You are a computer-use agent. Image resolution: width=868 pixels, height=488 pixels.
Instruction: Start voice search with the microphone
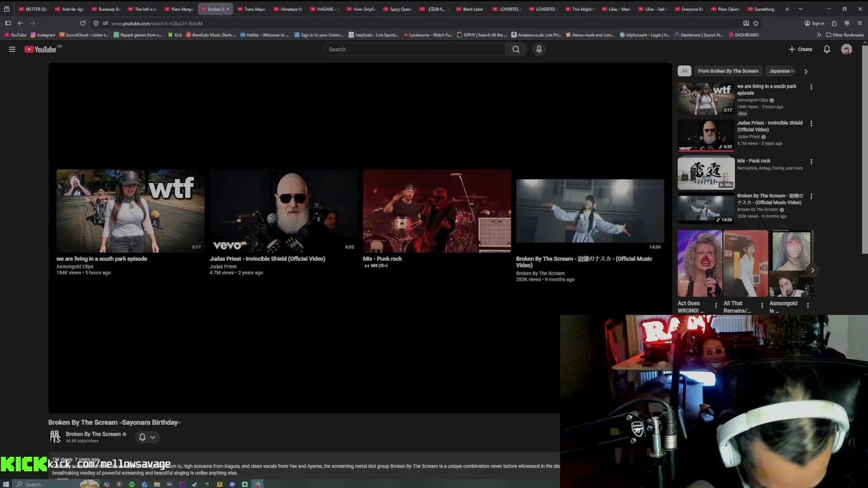539,49
